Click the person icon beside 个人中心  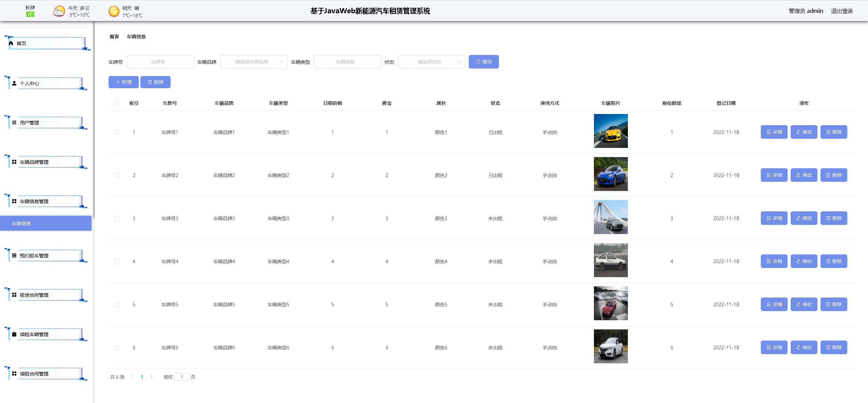[x=14, y=83]
